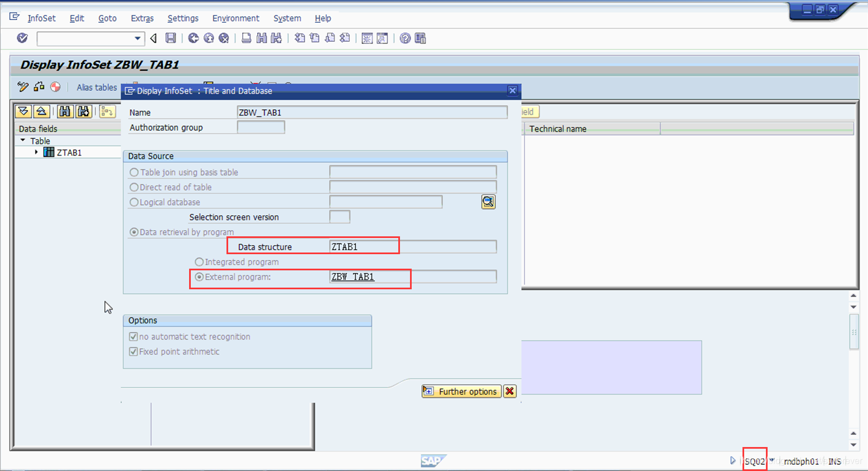Click the Generate Shortcut icon
The image size is (868, 471).
tap(382, 38)
